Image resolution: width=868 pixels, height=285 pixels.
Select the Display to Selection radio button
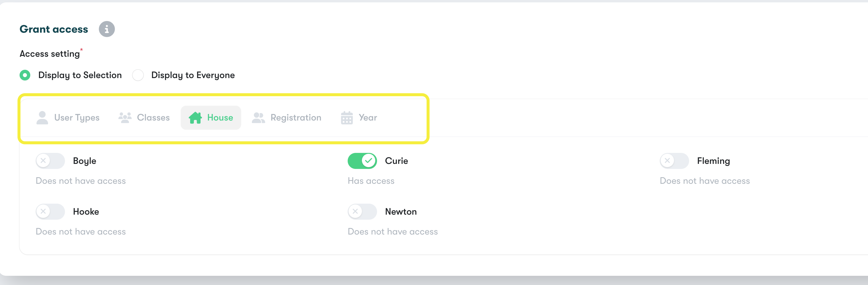coord(25,75)
